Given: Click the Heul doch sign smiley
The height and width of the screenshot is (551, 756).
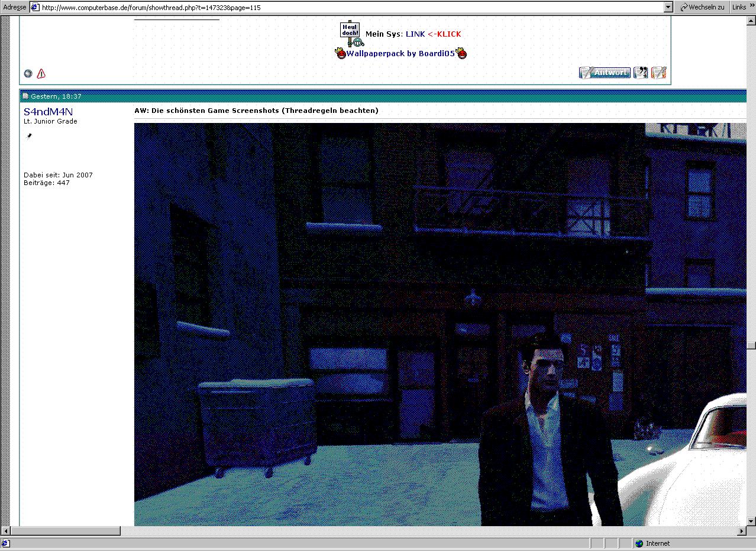Looking at the screenshot, I should coord(351,34).
